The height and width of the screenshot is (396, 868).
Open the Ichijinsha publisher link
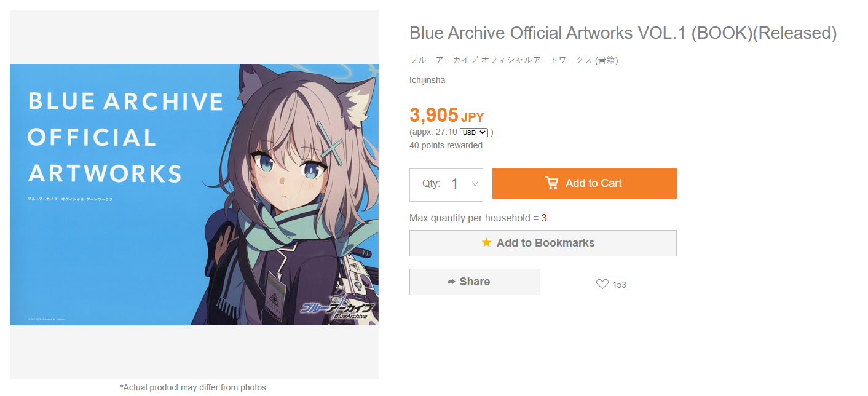point(427,80)
